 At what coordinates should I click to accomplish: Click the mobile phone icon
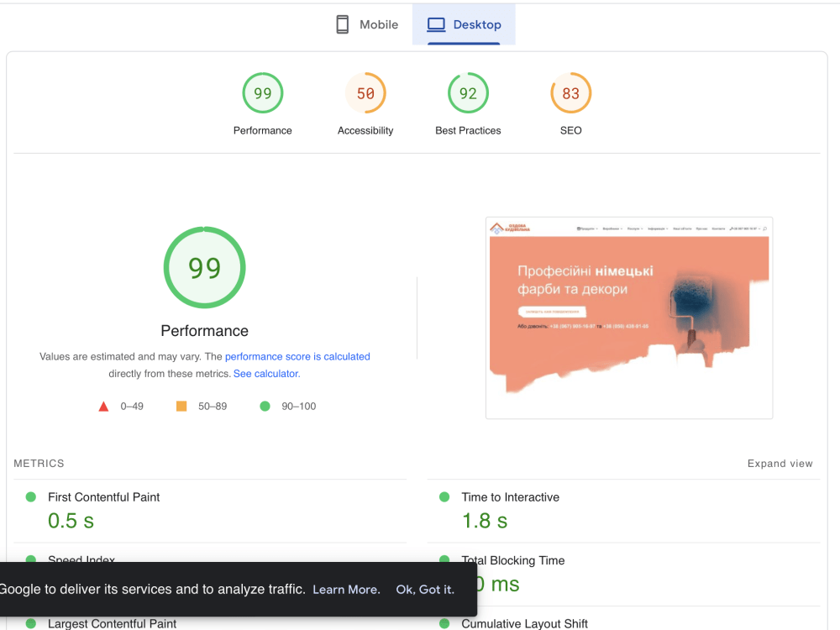coord(343,24)
